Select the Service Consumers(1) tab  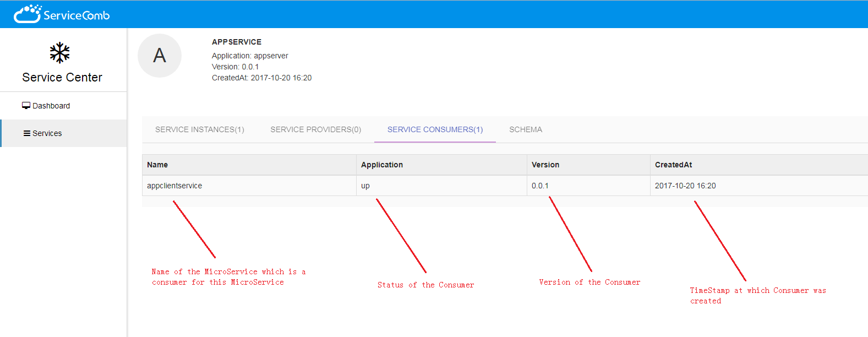pyautogui.click(x=435, y=129)
